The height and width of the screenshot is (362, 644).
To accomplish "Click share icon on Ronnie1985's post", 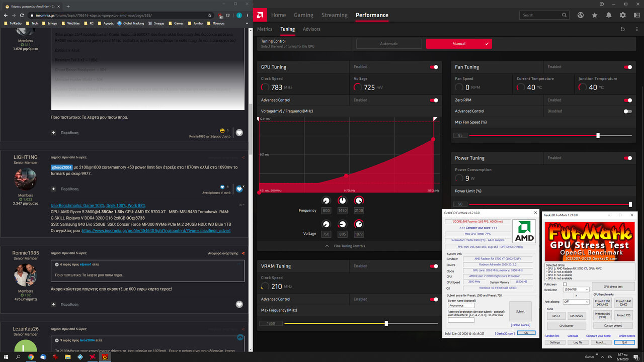I will point(243,253).
